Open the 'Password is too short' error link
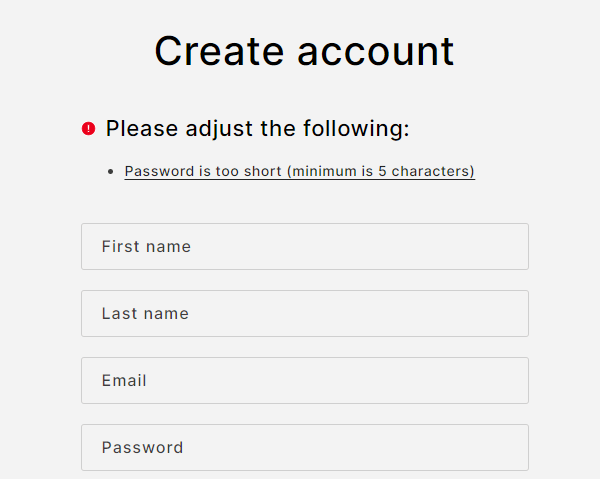 (x=299, y=171)
